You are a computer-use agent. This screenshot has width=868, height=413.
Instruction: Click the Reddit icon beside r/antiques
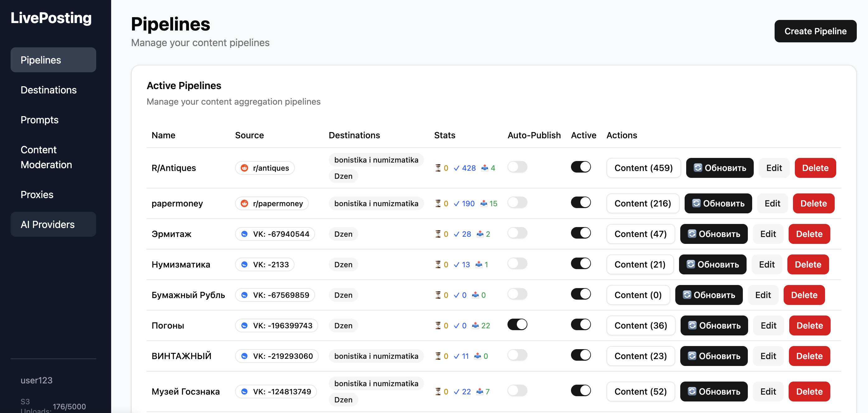(244, 168)
